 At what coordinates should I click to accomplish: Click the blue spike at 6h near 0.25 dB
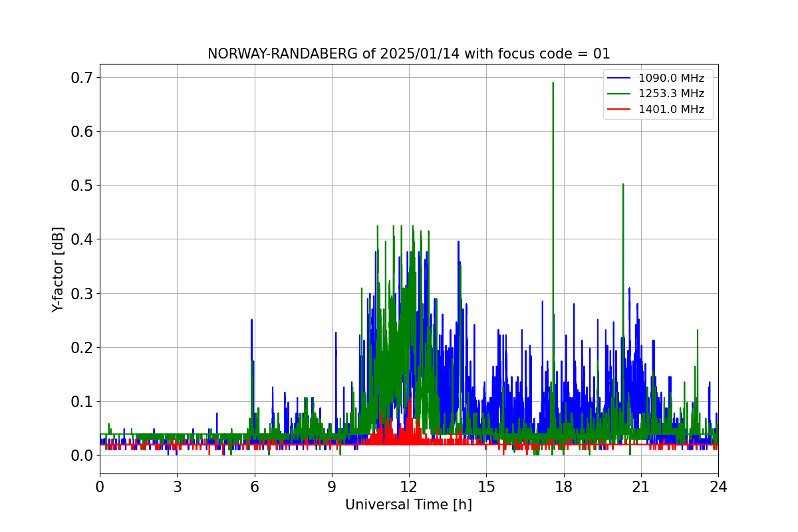[x=251, y=321]
